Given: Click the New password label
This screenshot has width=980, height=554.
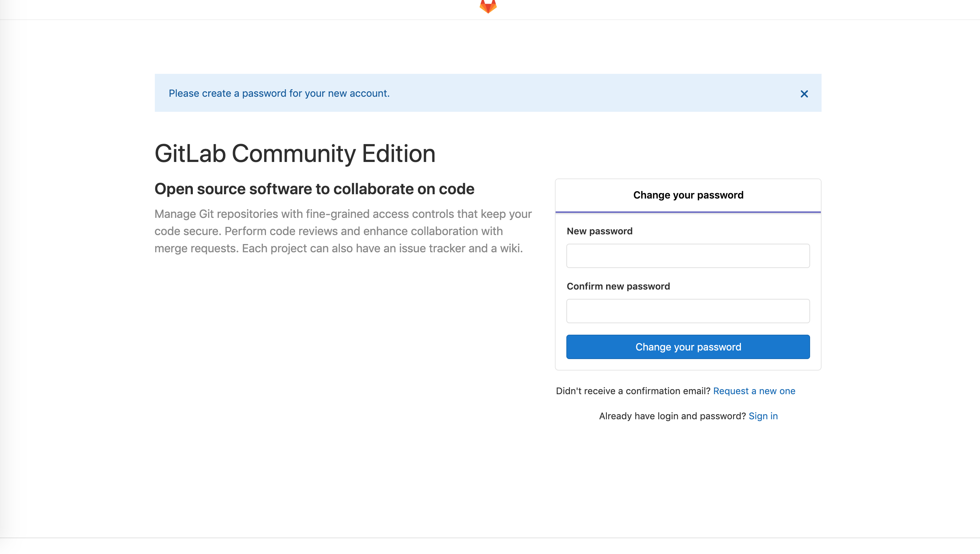Looking at the screenshot, I should [599, 231].
